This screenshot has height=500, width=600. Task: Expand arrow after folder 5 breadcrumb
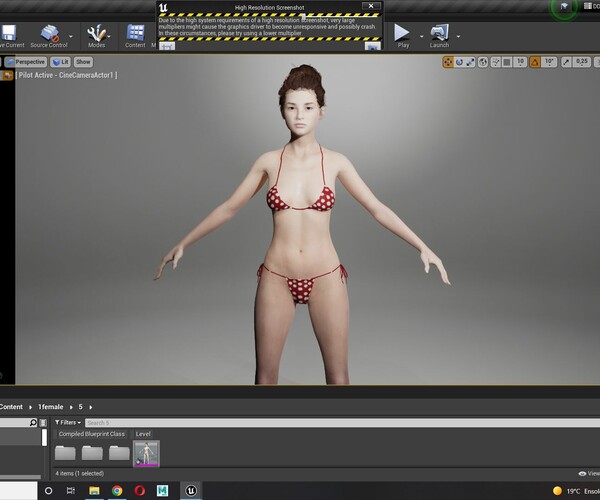(91, 407)
